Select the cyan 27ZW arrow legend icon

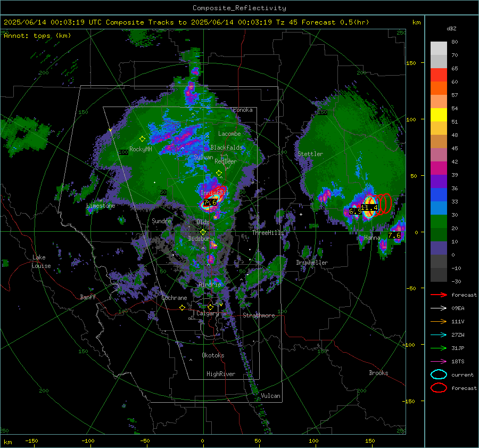coord(439,335)
